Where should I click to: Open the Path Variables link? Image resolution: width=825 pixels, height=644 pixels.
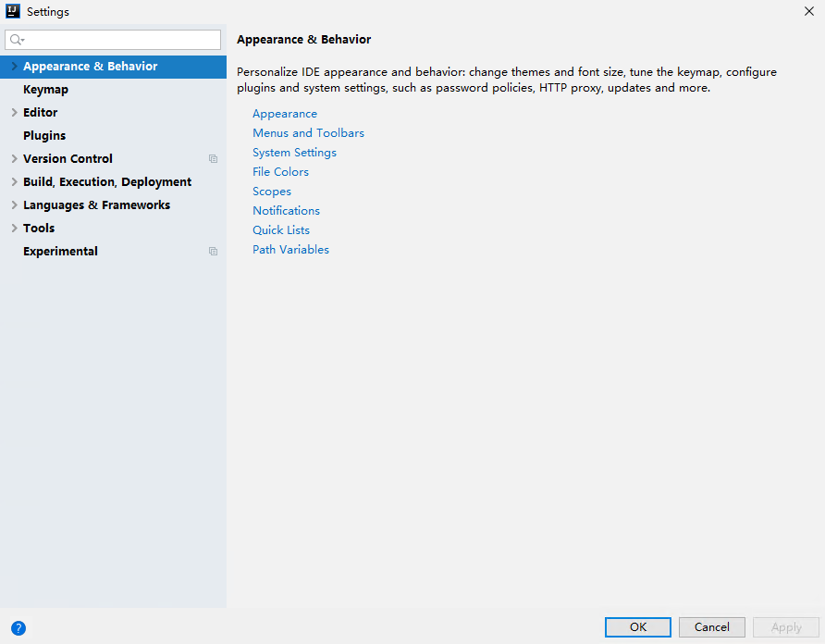pyautogui.click(x=290, y=250)
